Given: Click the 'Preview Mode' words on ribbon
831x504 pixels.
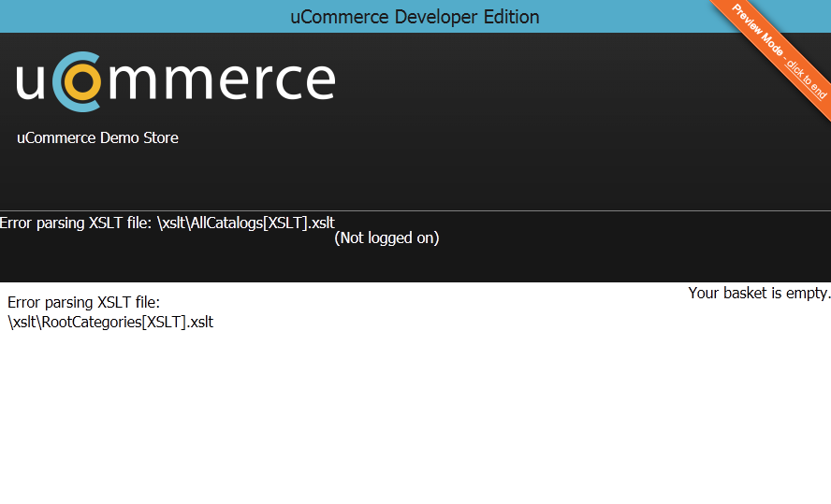Looking at the screenshot, I should [758, 30].
